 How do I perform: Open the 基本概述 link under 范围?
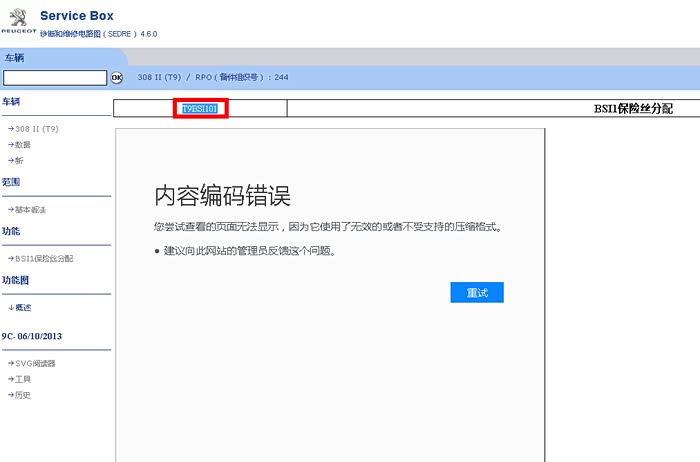point(30,210)
